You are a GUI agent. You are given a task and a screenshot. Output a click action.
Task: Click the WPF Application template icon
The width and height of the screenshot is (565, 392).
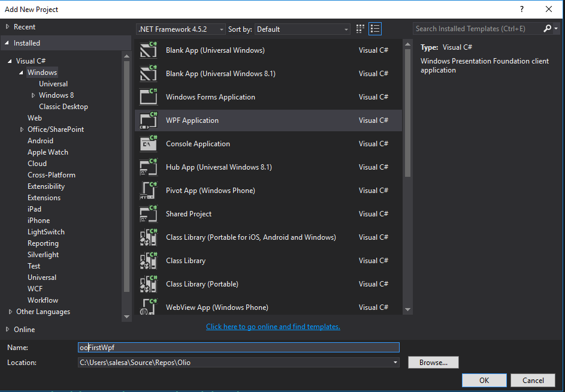pos(148,120)
